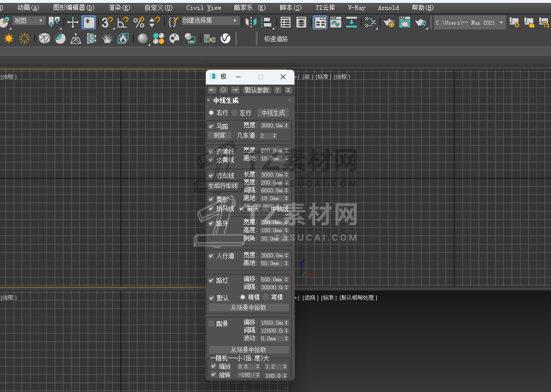
Task: Toggle the 马路 checkbox
Action: coord(211,126)
